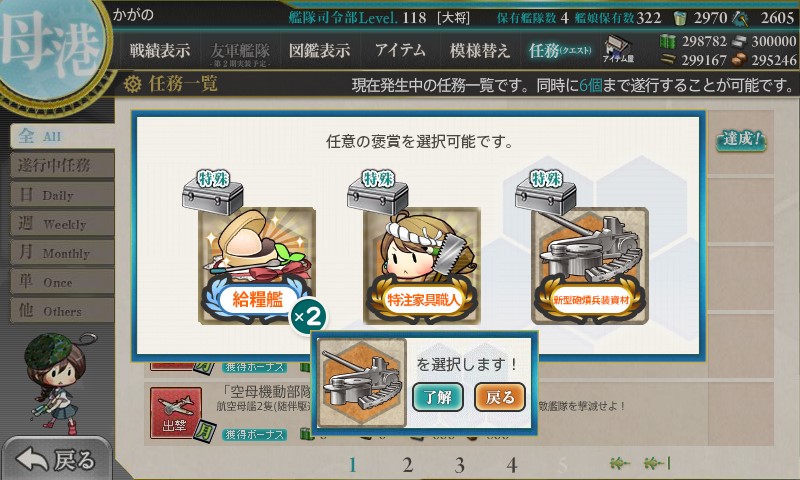Image resolution: width=800 pixels, height=480 pixels.
Task: Show Monthly quests tab
Action: click(x=62, y=252)
